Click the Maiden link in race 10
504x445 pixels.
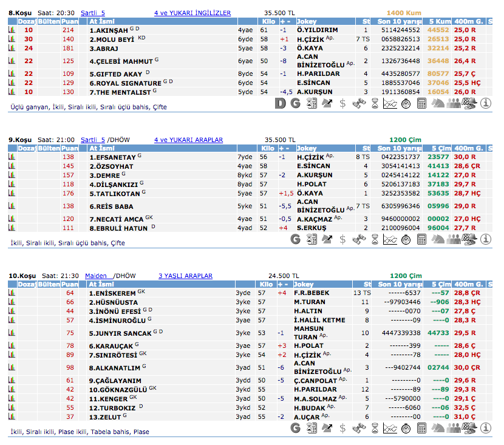[95, 276]
